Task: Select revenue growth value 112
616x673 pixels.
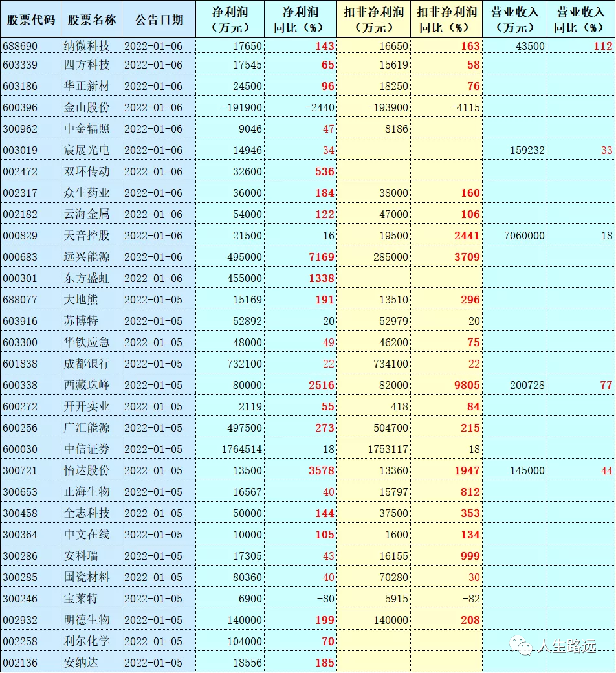Action: (x=581, y=46)
